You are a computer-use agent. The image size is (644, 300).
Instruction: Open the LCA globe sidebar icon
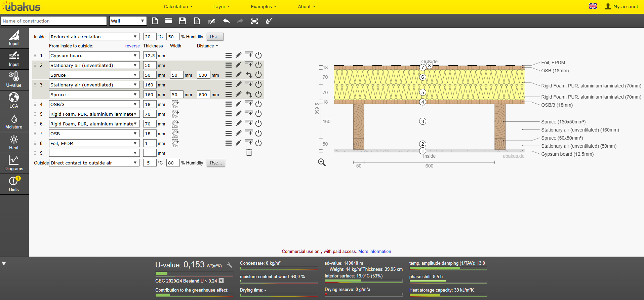point(14,101)
